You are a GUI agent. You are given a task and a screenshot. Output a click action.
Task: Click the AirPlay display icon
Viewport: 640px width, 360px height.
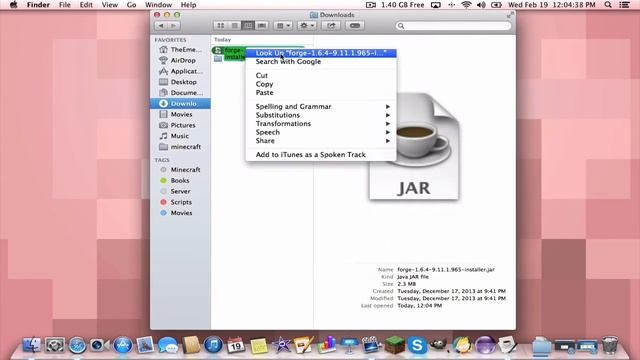436,5
